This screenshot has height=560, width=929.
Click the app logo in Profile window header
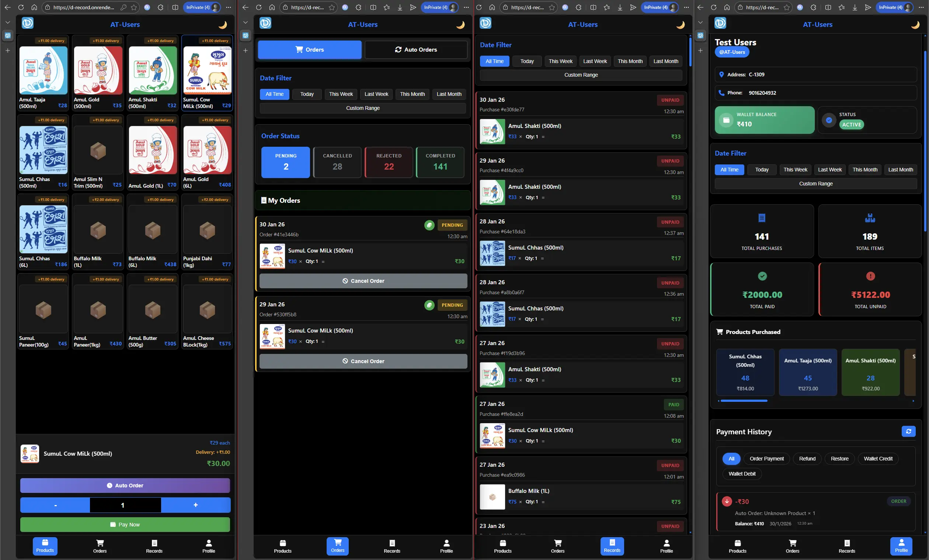tap(720, 23)
